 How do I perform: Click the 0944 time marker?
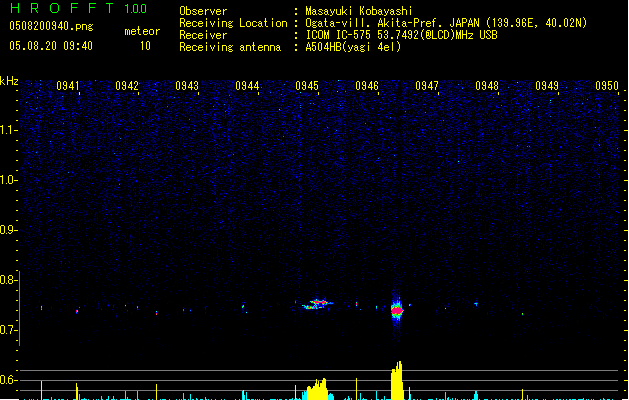click(247, 86)
